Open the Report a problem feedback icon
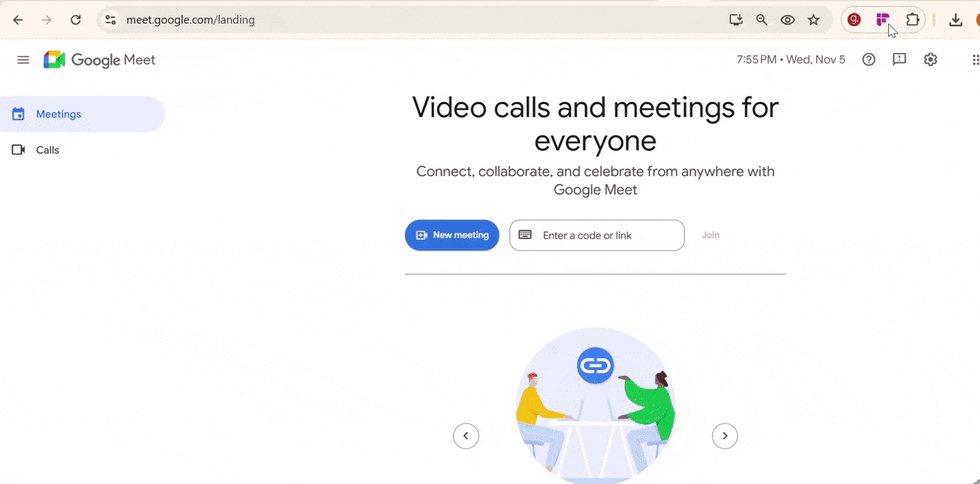The height and width of the screenshot is (484, 980). 900,60
